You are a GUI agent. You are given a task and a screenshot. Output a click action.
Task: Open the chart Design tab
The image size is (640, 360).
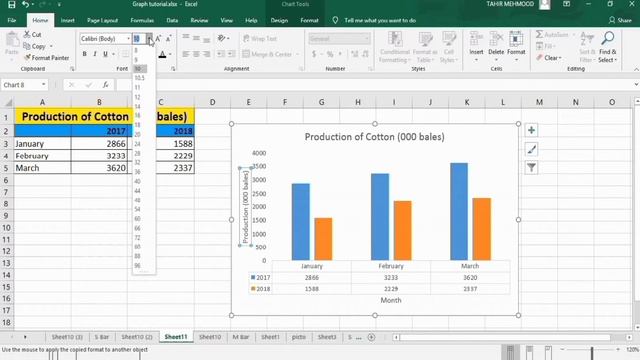coord(279,20)
